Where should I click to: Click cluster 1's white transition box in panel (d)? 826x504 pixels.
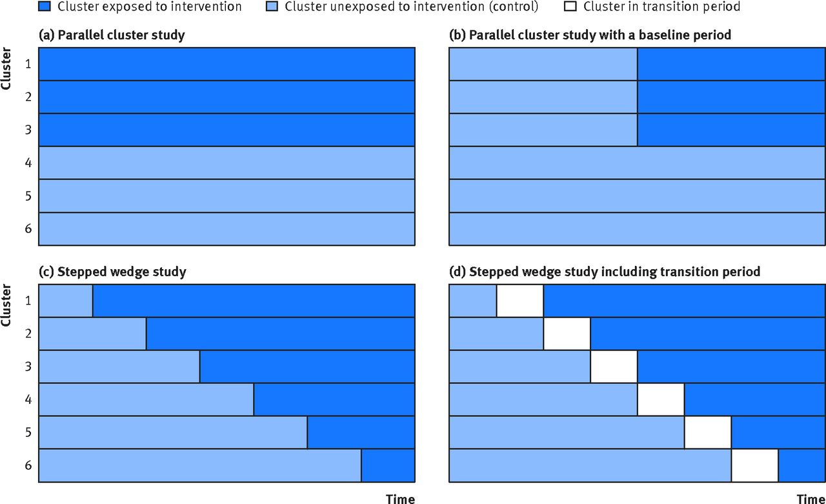(520, 301)
